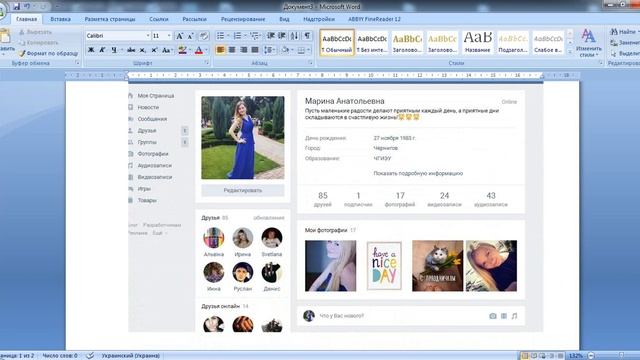Apply text highlight color
This screenshot has width=640, height=360.
[x=182, y=50]
